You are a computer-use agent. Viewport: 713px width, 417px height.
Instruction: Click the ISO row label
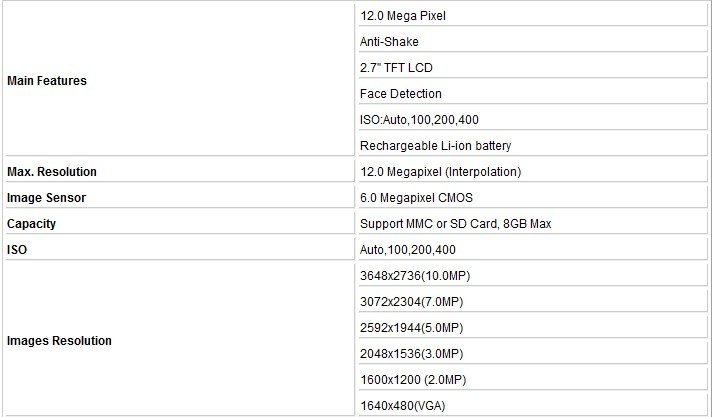pos(17,250)
